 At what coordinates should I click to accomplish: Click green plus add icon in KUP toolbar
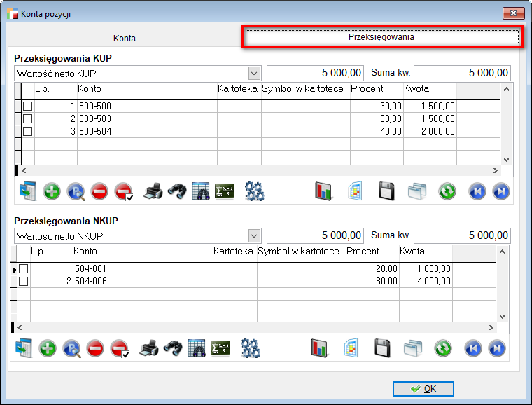click(x=52, y=191)
